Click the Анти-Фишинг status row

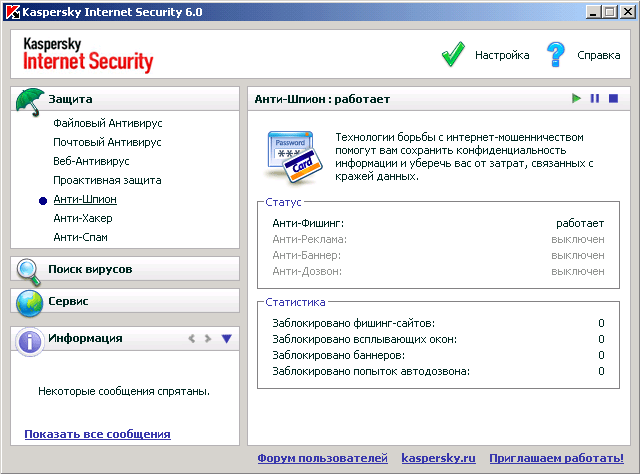[x=438, y=223]
